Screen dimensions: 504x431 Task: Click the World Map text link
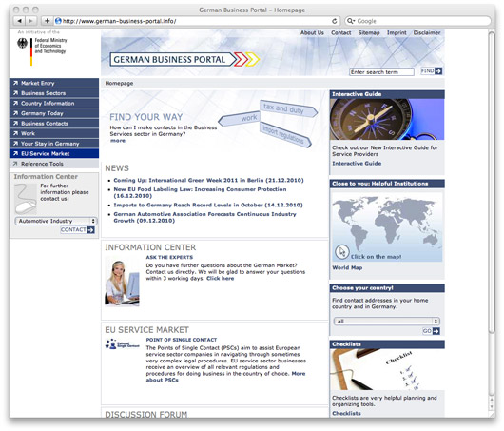tap(347, 267)
